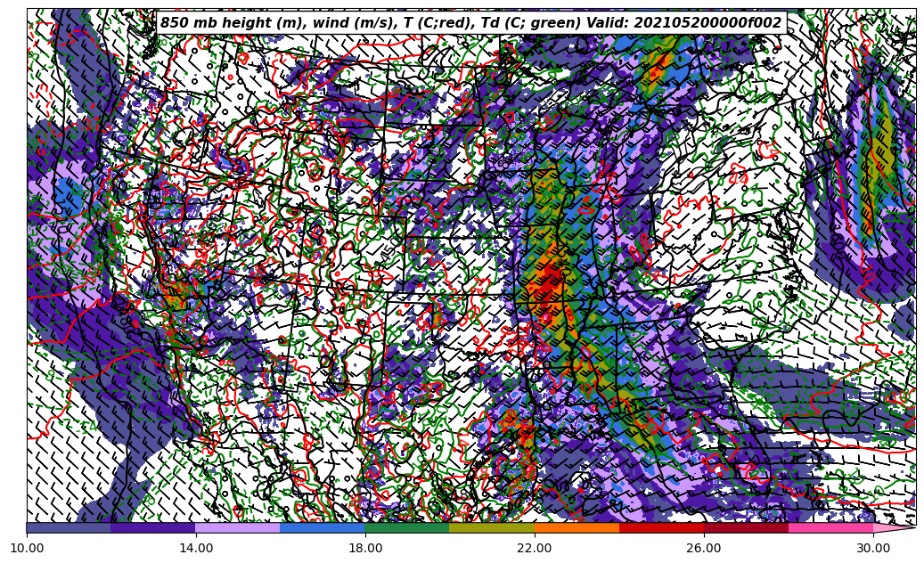Click the 26.00 colorbar tick label
This screenshot has height=563, width=924.
[704, 549]
